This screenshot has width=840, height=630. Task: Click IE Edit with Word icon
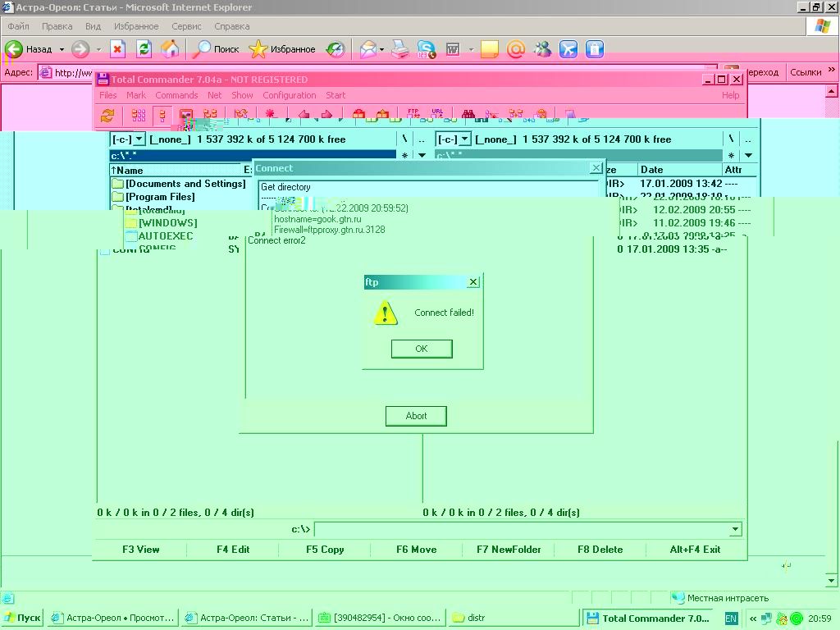pyautogui.click(x=453, y=49)
